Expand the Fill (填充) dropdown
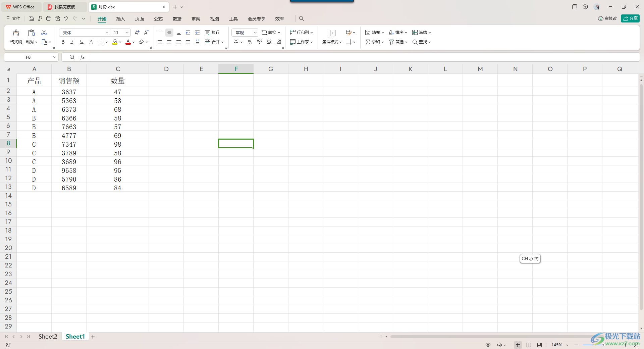The width and height of the screenshot is (644, 349). click(382, 33)
